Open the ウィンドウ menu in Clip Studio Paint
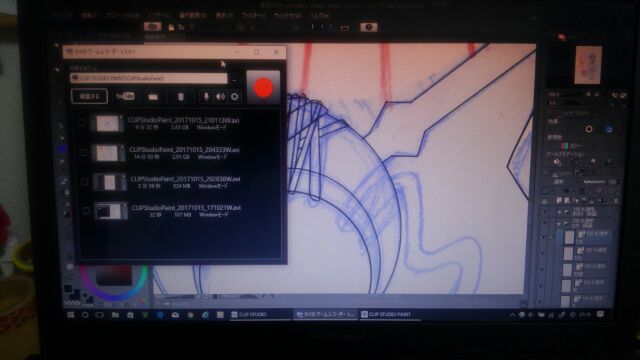This screenshot has width=640, height=360. [288, 16]
